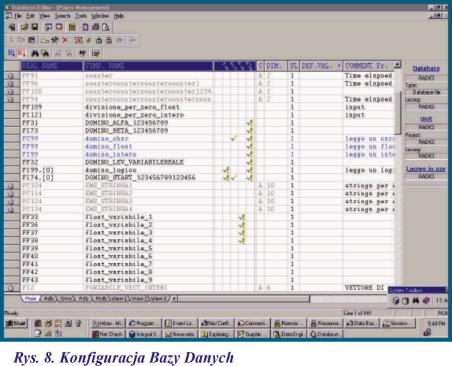
Task: Click the printer icon in top toolbar
Action: tap(96, 27)
